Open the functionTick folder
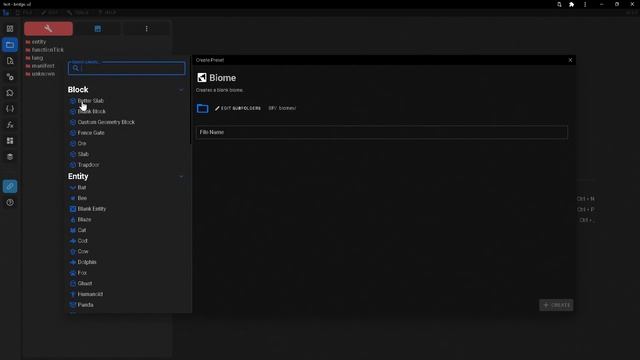640x360 pixels. click(44, 50)
